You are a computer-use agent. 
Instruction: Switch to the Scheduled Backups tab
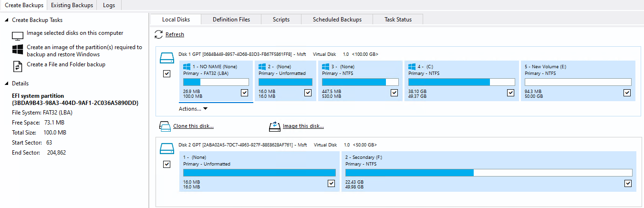point(337,20)
